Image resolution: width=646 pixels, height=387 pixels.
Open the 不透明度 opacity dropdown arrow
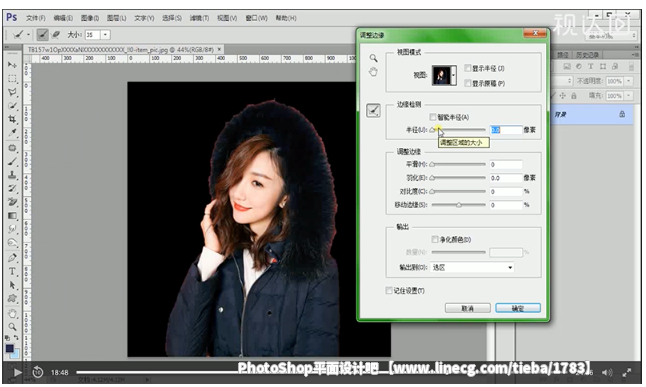pyautogui.click(x=629, y=81)
